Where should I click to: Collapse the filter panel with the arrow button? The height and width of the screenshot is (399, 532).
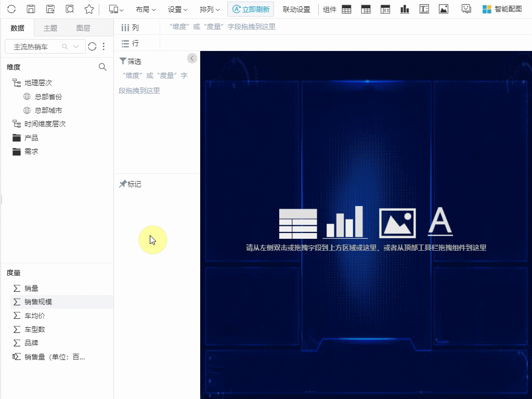[x=192, y=58]
